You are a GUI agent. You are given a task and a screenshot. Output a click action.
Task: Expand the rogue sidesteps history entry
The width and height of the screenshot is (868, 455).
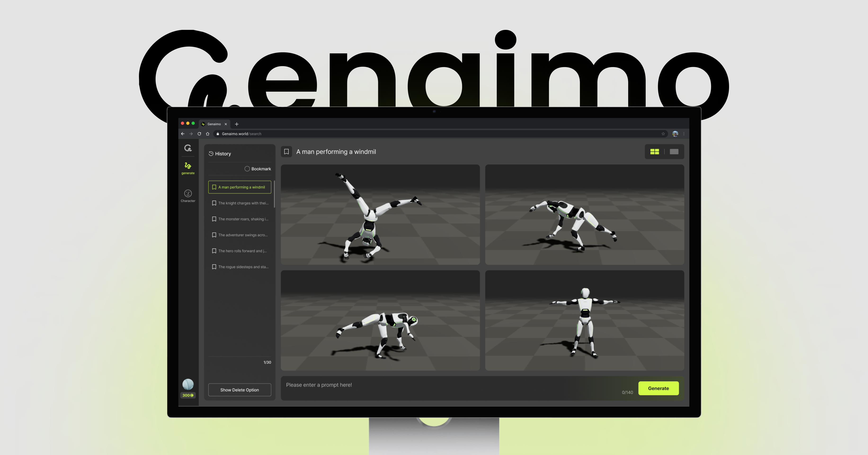[x=240, y=267]
